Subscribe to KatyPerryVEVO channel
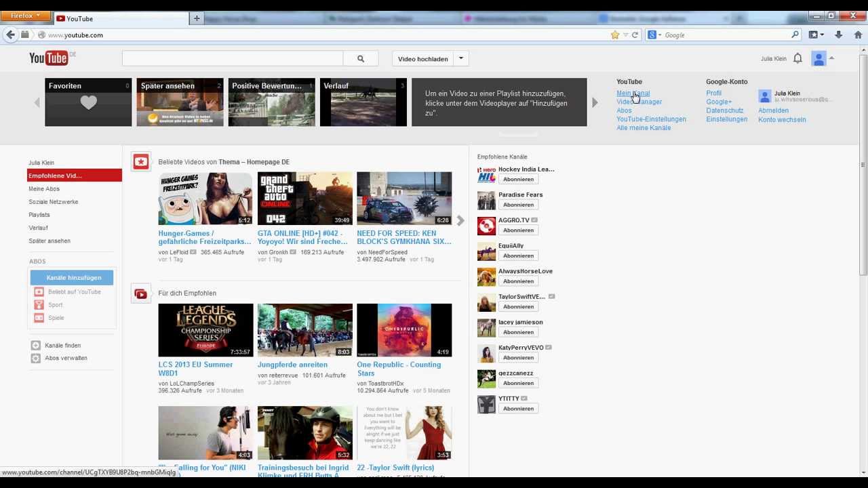 [x=519, y=358]
